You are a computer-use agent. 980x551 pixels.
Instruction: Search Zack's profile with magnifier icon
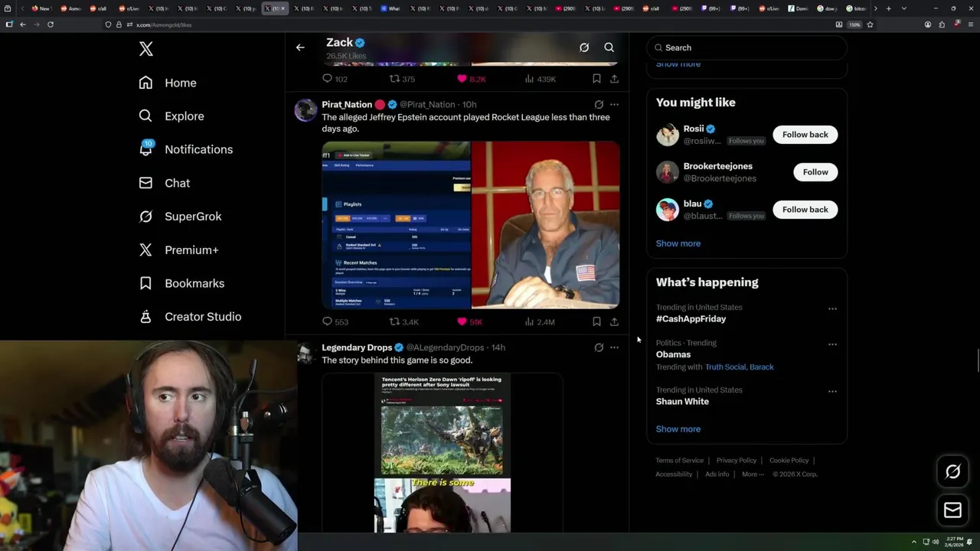609,47
